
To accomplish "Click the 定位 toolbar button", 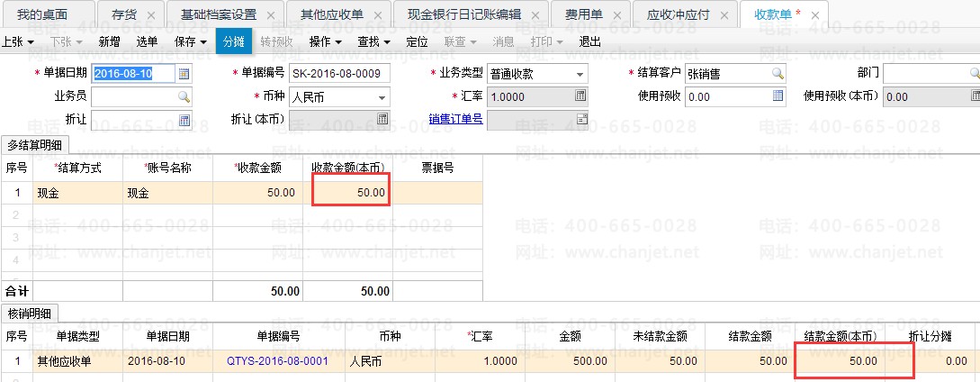I will [x=417, y=42].
